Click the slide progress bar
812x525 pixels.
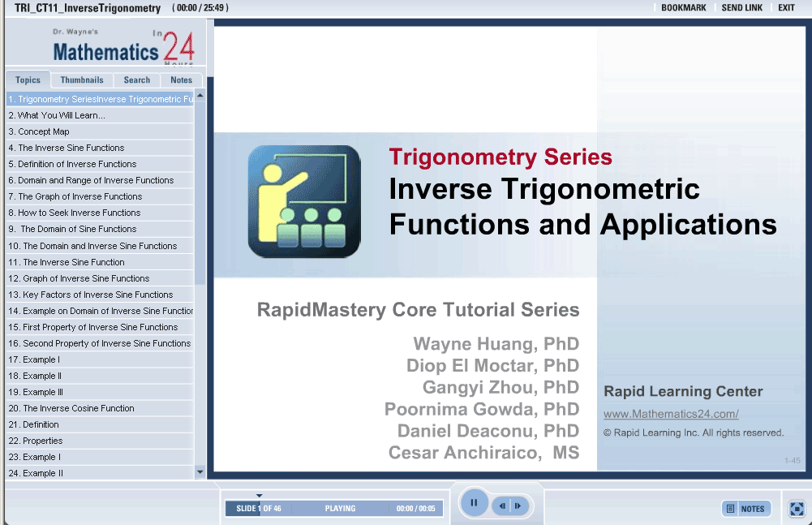point(334,509)
